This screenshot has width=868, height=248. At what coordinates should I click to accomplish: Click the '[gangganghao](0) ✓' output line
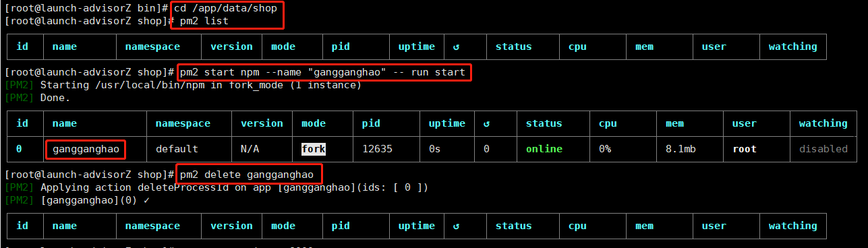76,200
